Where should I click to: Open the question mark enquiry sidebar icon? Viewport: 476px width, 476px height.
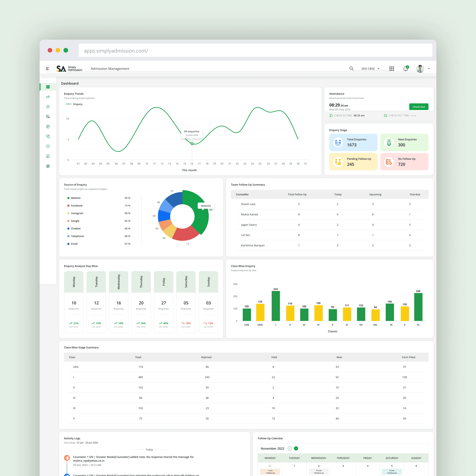[x=48, y=107]
